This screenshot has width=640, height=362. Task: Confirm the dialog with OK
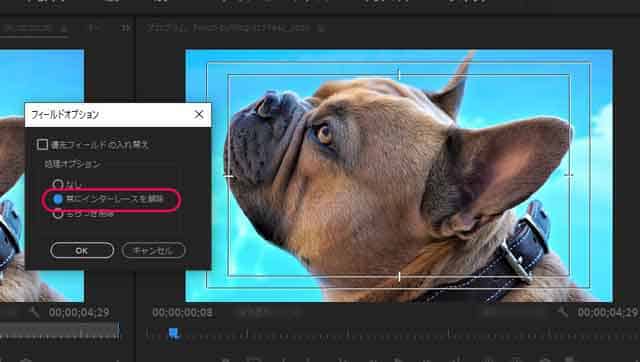[x=82, y=251]
